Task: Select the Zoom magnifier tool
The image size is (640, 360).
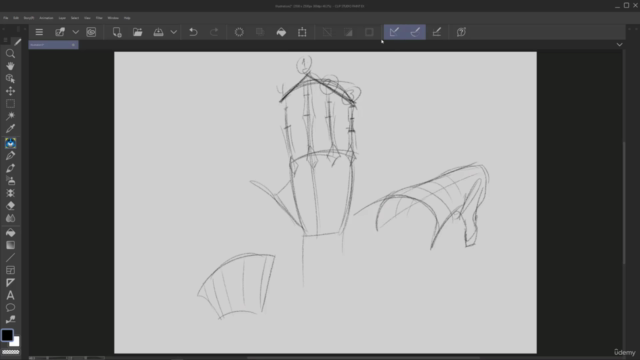Action: [x=10, y=53]
